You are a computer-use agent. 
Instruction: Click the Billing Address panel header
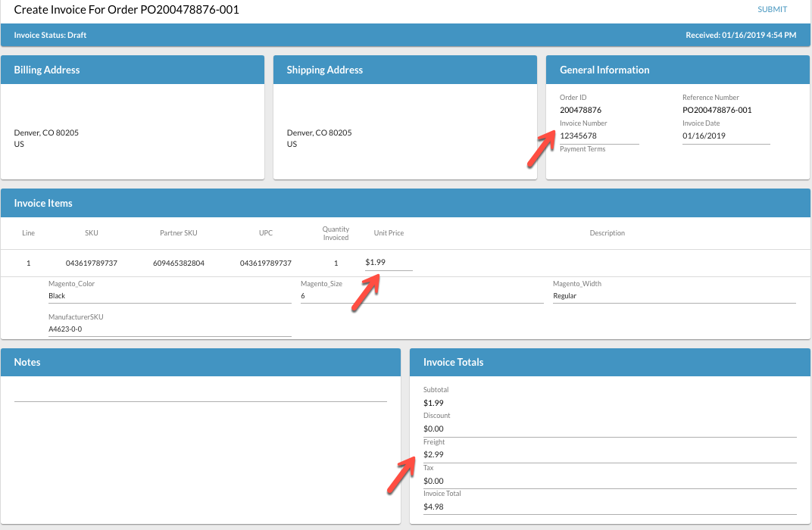tap(133, 70)
